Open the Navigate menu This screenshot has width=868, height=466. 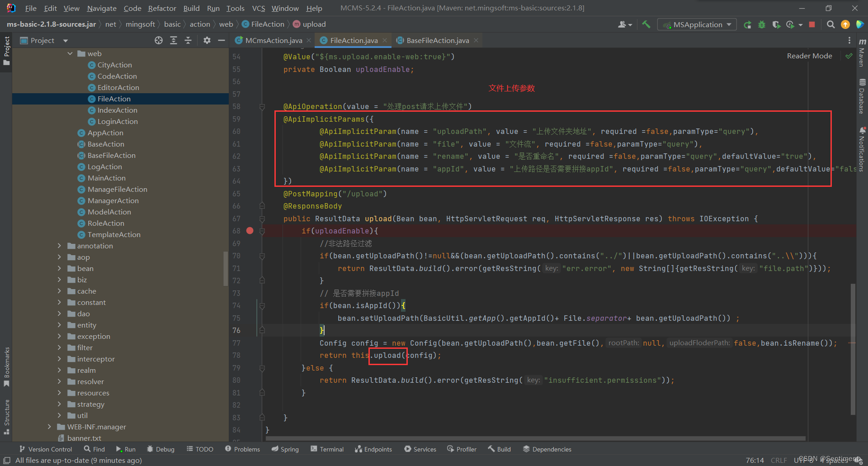tap(102, 8)
